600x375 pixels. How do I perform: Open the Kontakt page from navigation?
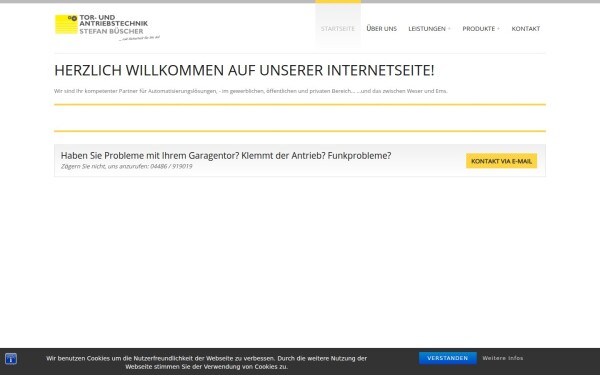pos(526,29)
